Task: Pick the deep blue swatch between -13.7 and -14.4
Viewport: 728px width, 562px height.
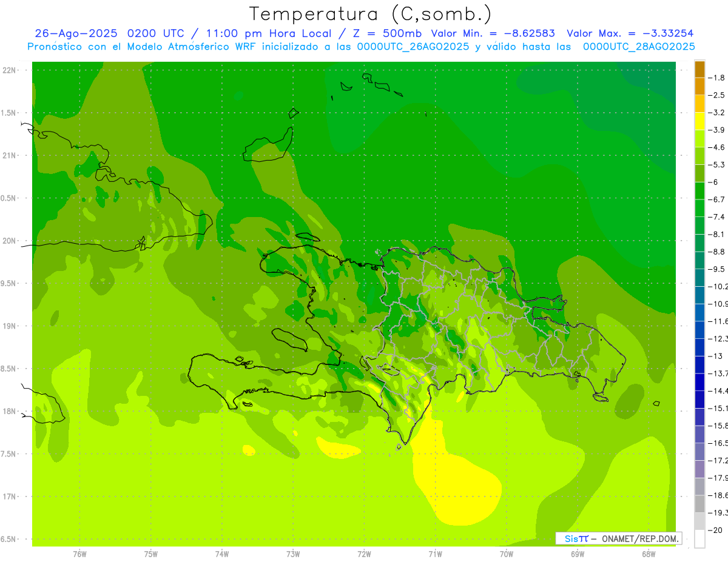Action: [699, 382]
